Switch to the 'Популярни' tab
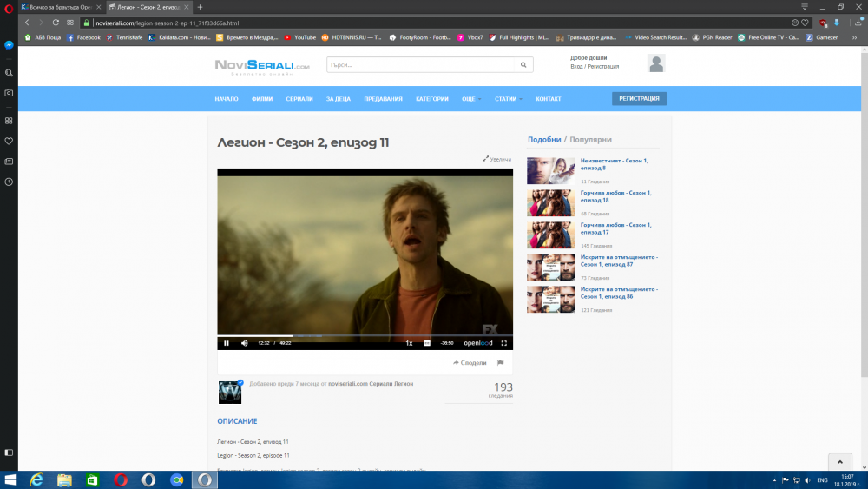This screenshot has height=489, width=868. (590, 140)
